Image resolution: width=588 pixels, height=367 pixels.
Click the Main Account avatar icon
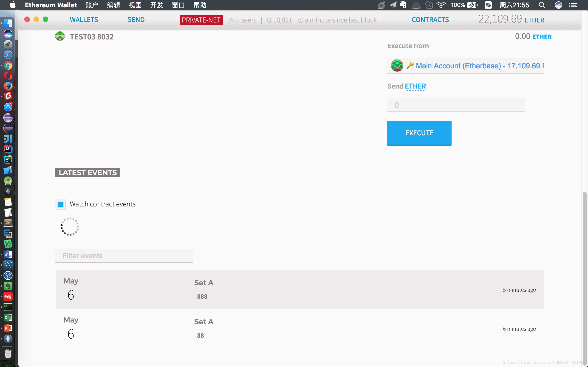[x=397, y=66]
